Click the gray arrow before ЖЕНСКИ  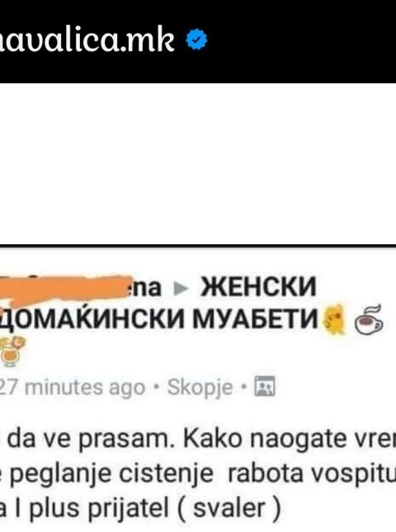pos(181,289)
